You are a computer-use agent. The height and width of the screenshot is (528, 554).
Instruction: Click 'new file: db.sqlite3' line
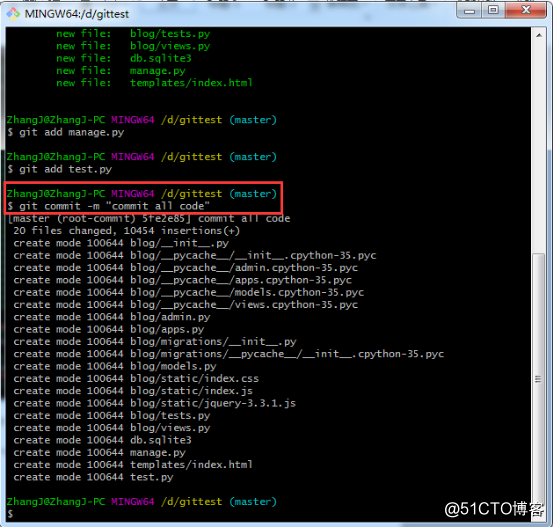tap(124, 59)
